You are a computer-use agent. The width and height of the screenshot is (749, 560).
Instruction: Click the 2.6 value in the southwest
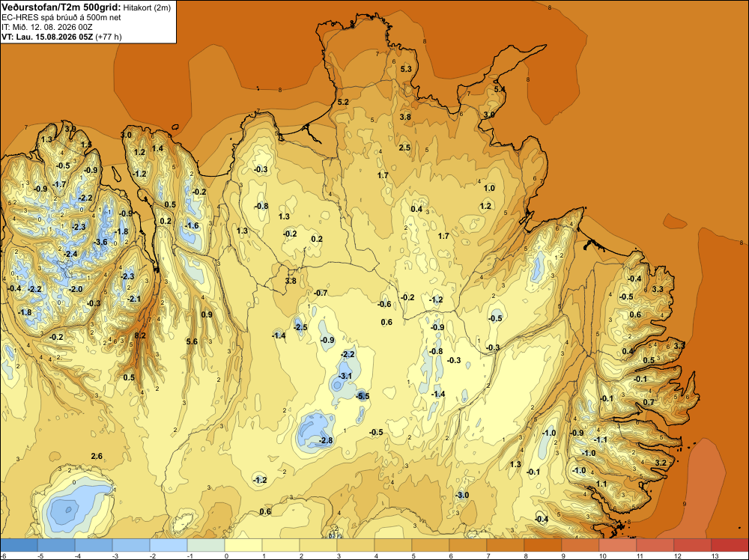(x=97, y=456)
